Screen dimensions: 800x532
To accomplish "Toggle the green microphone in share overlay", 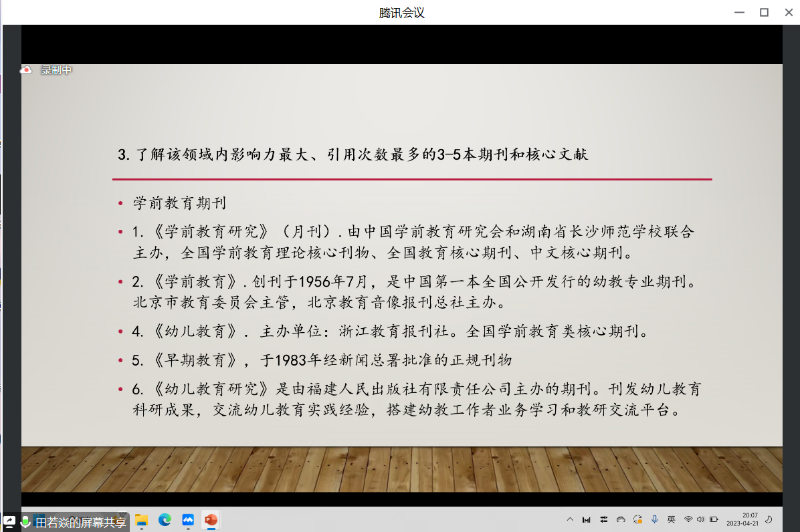I will coord(26,522).
